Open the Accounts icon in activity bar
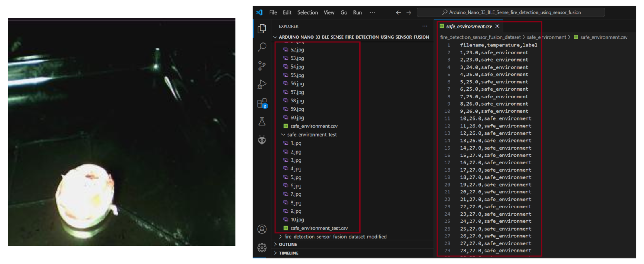This screenshot has width=644, height=264. coord(262,229)
